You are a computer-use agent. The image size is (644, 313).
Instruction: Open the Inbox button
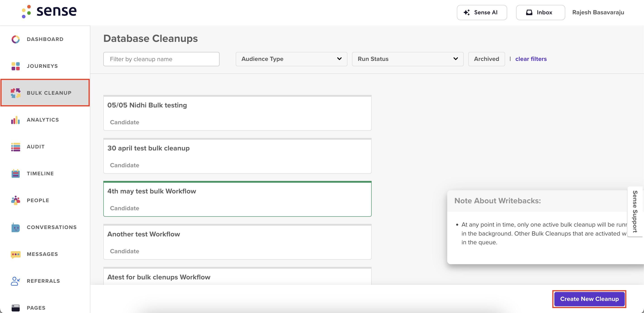click(540, 13)
